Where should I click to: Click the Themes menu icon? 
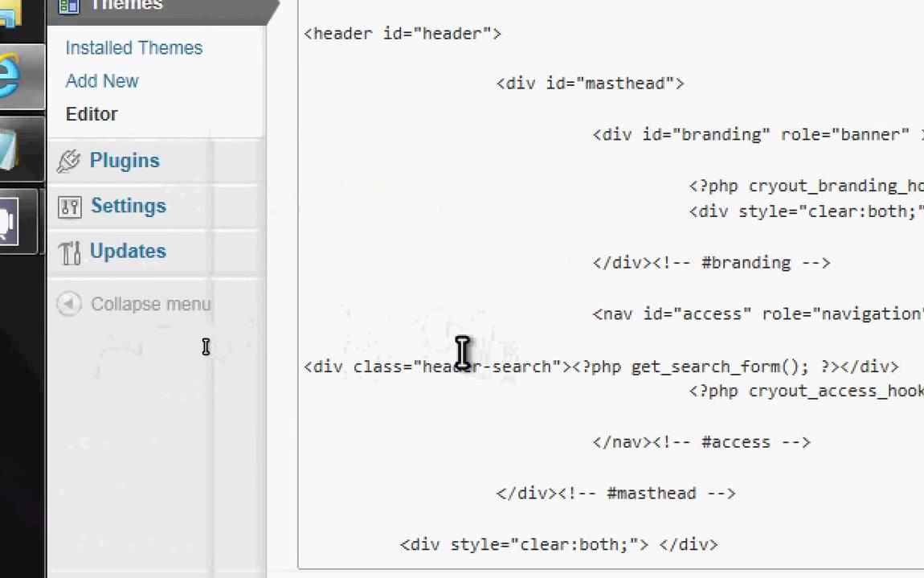(68, 6)
